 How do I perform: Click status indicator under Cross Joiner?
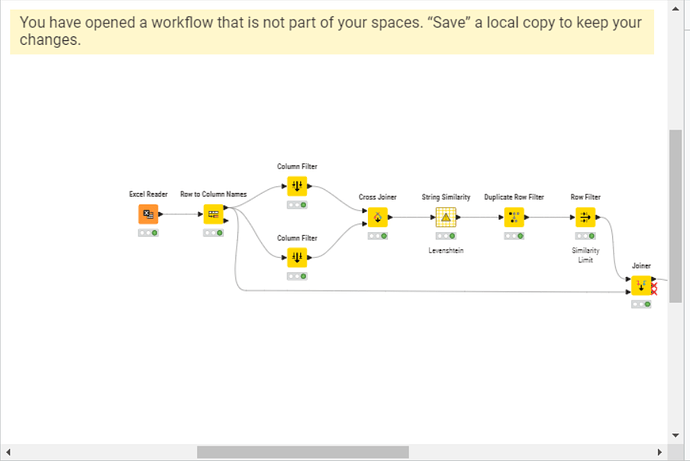click(379, 236)
